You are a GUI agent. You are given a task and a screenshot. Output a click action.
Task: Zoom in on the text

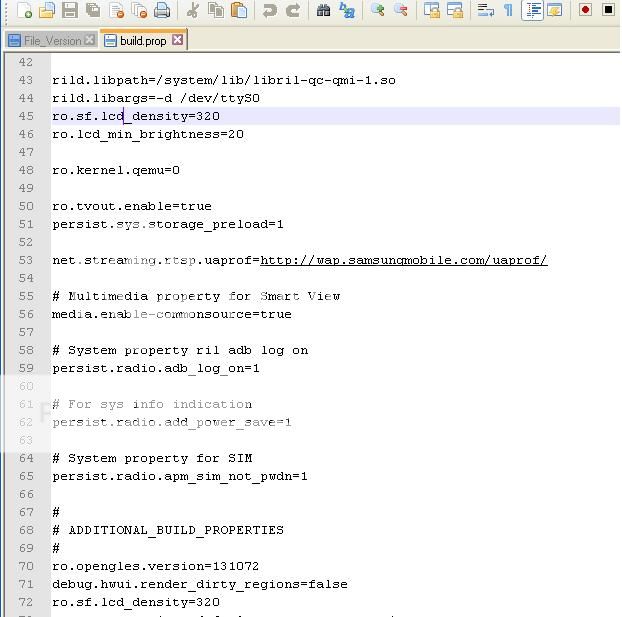[378, 11]
